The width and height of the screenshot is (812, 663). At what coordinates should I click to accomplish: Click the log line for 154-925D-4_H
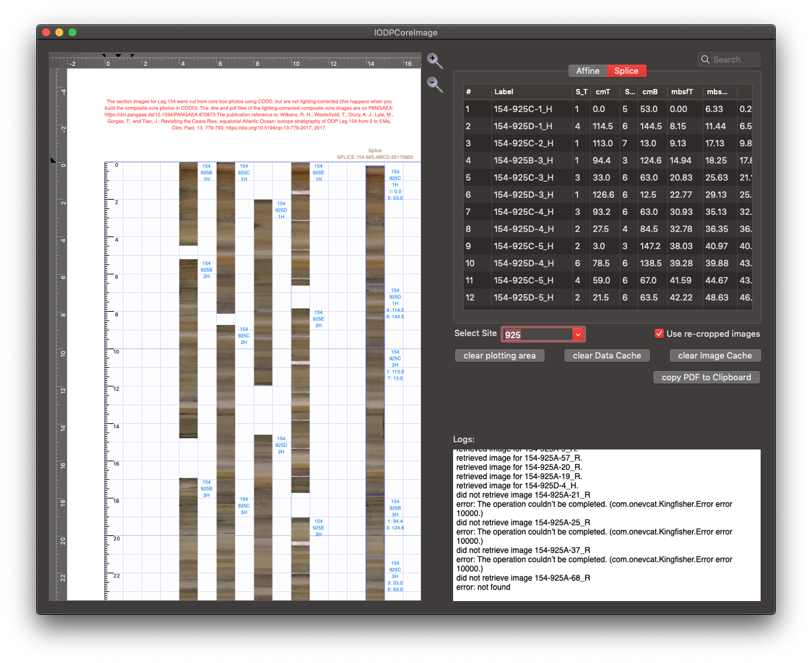[x=517, y=486]
